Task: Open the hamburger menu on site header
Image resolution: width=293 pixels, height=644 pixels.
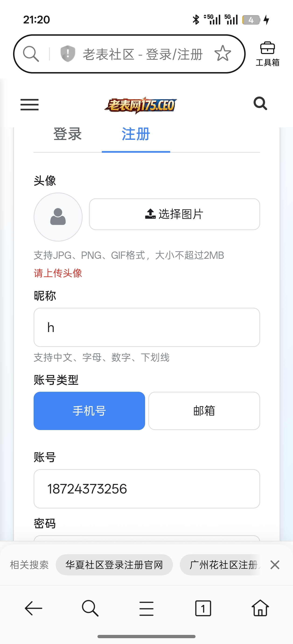Action: click(29, 105)
